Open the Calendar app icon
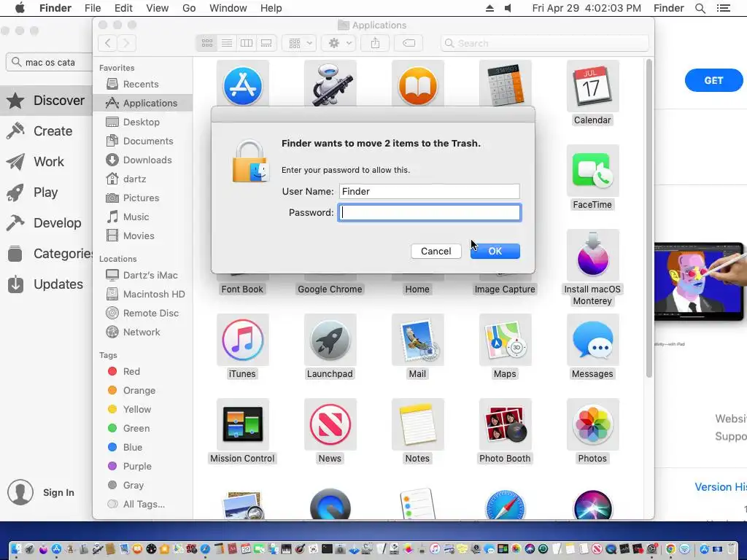 tap(592, 87)
